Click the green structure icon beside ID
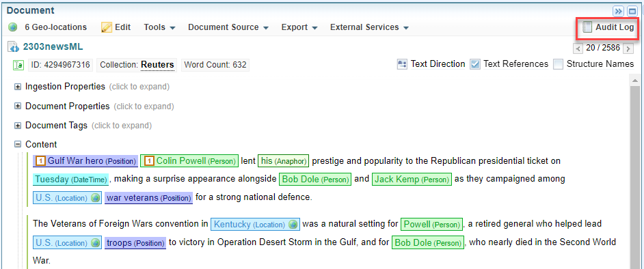This screenshot has width=644, height=269. point(18,65)
